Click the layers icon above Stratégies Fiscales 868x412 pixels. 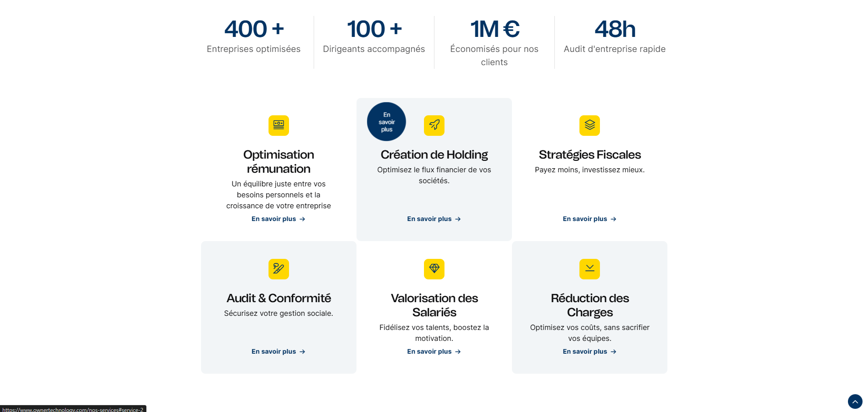pyautogui.click(x=589, y=125)
